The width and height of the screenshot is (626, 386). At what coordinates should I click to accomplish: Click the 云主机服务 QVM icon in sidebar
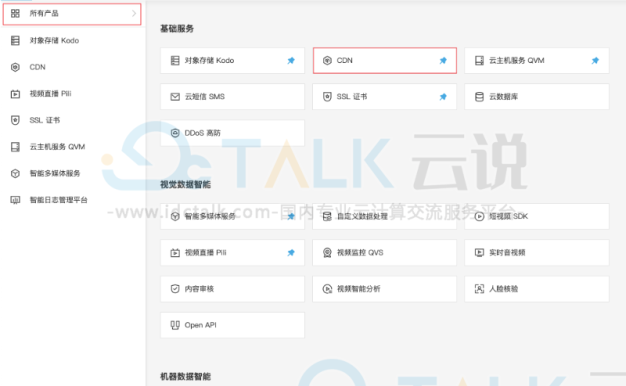pos(15,147)
